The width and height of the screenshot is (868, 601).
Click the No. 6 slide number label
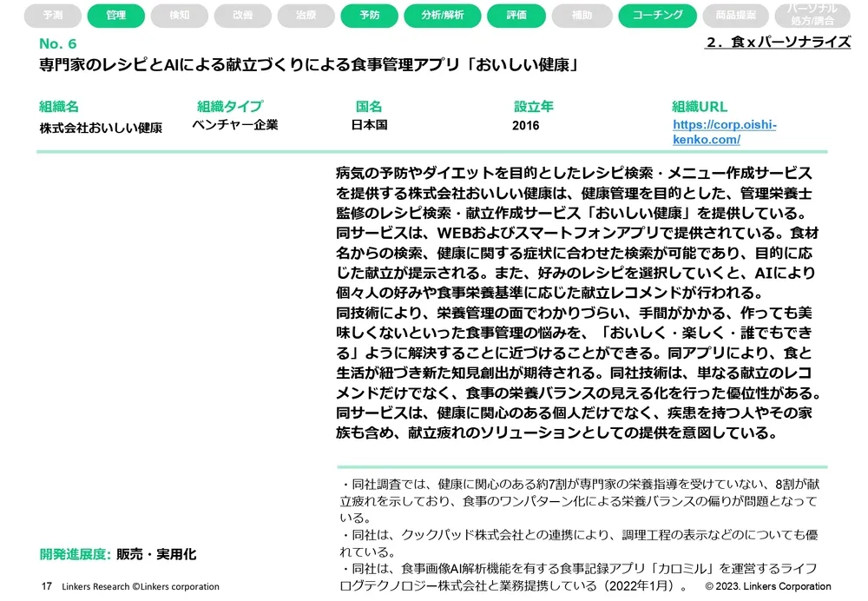(x=57, y=44)
